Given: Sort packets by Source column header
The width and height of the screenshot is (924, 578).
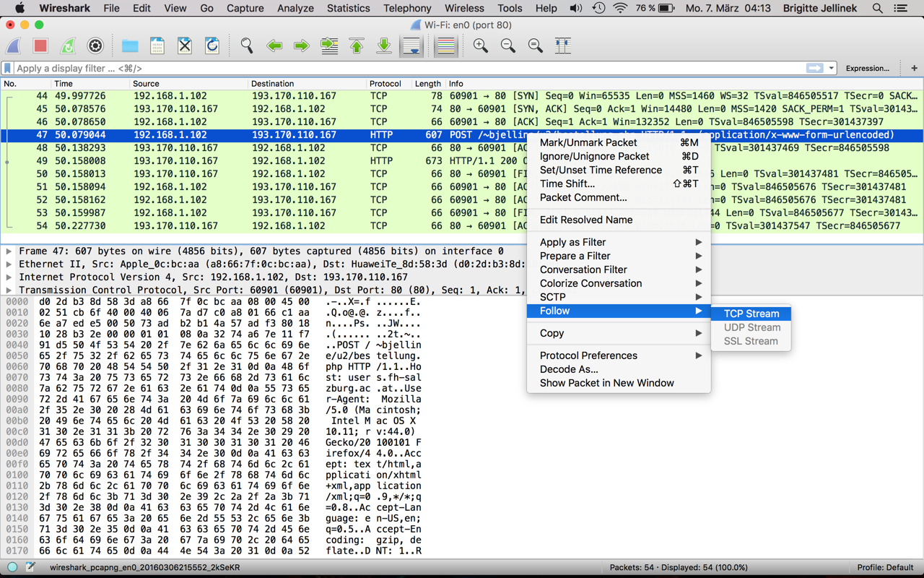Looking at the screenshot, I should [189, 84].
